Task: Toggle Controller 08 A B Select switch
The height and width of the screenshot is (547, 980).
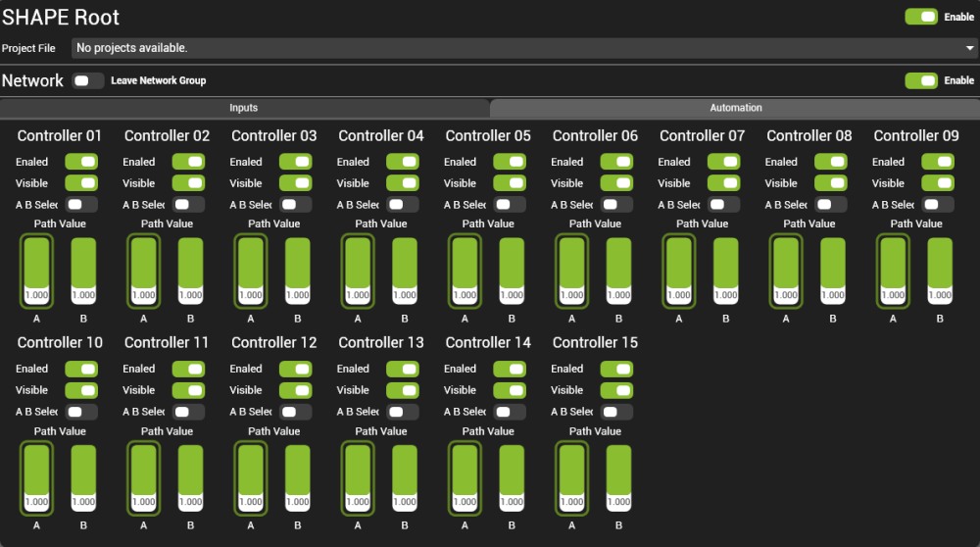Action: [831, 205]
